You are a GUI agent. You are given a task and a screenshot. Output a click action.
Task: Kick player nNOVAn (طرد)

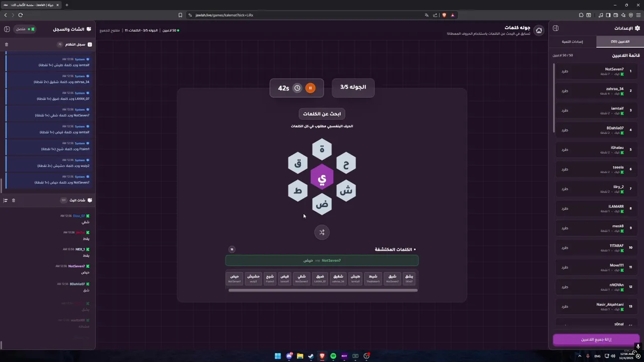pyautogui.click(x=565, y=287)
